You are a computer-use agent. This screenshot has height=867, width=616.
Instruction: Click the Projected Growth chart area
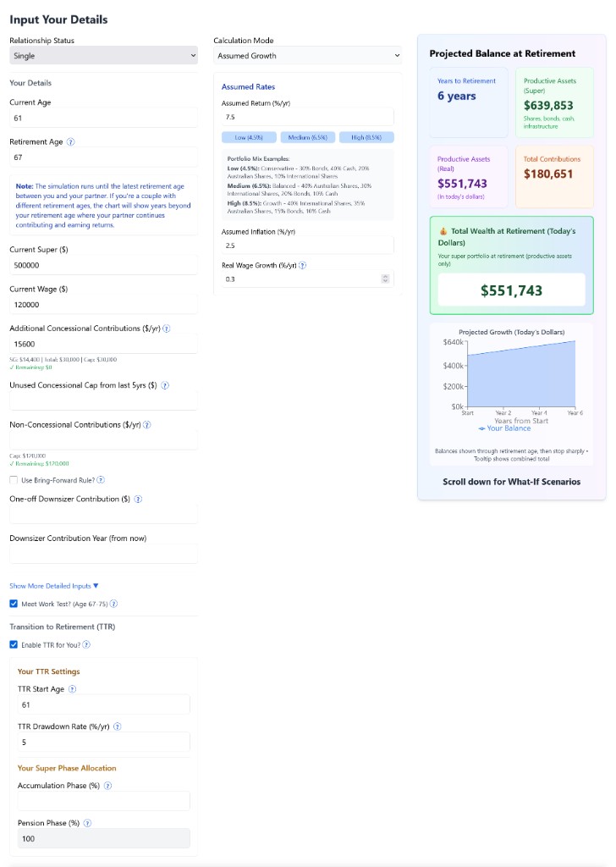point(521,374)
